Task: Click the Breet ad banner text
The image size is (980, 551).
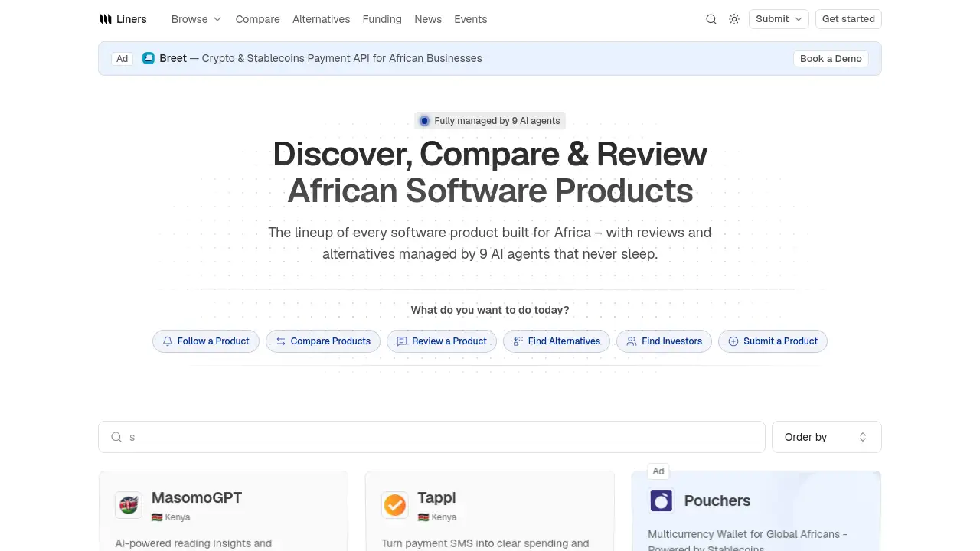Action: tap(321, 58)
